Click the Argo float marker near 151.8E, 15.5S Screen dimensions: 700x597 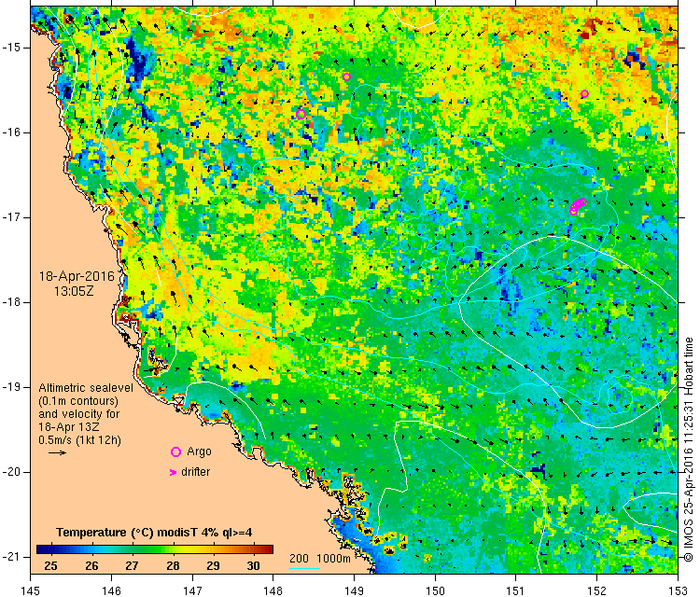pyautogui.click(x=585, y=93)
